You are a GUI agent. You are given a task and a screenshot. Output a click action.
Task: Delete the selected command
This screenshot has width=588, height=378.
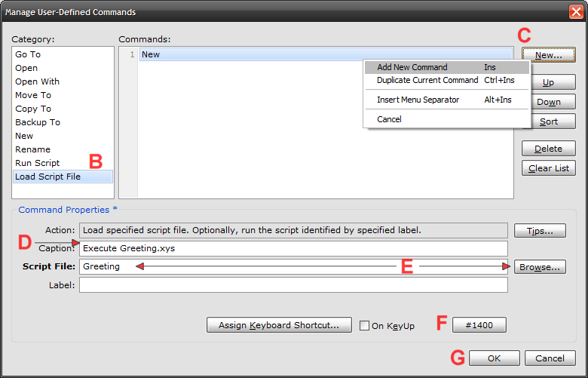[549, 149]
